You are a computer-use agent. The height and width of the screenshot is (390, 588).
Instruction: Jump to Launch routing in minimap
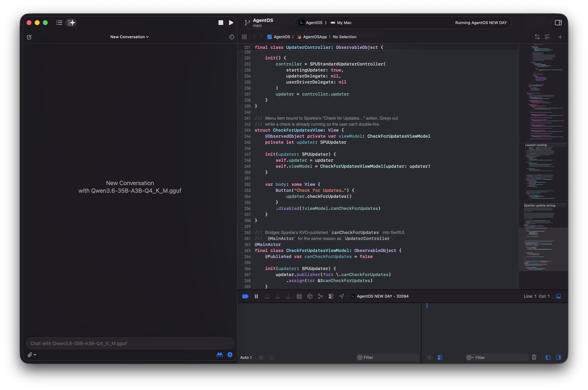click(x=536, y=145)
